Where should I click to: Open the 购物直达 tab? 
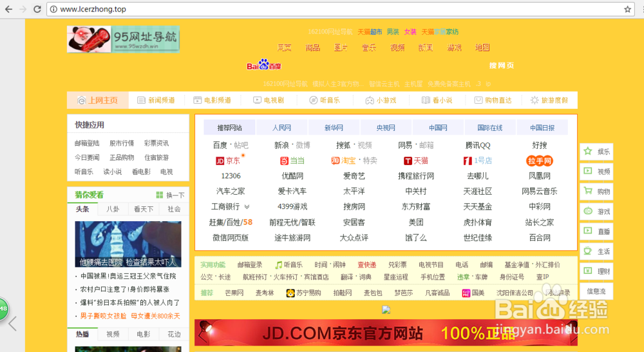click(493, 101)
